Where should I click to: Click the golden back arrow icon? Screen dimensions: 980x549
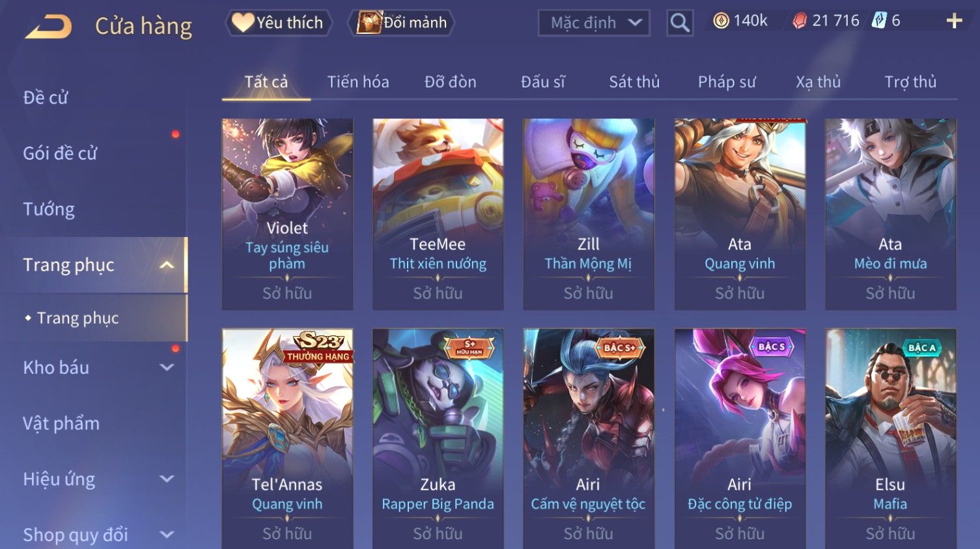tap(48, 27)
